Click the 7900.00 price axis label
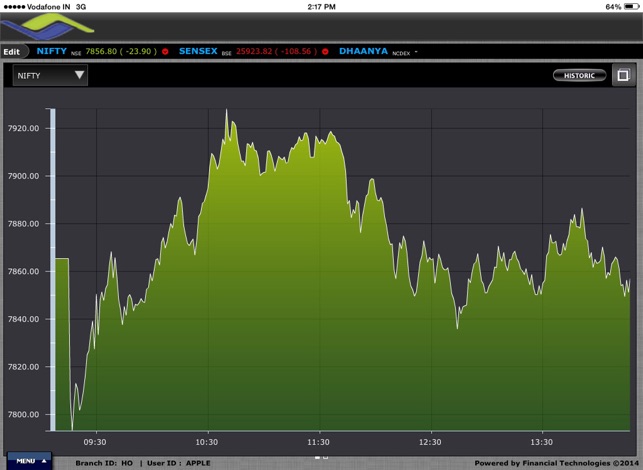This screenshot has width=643, height=470. tap(24, 176)
